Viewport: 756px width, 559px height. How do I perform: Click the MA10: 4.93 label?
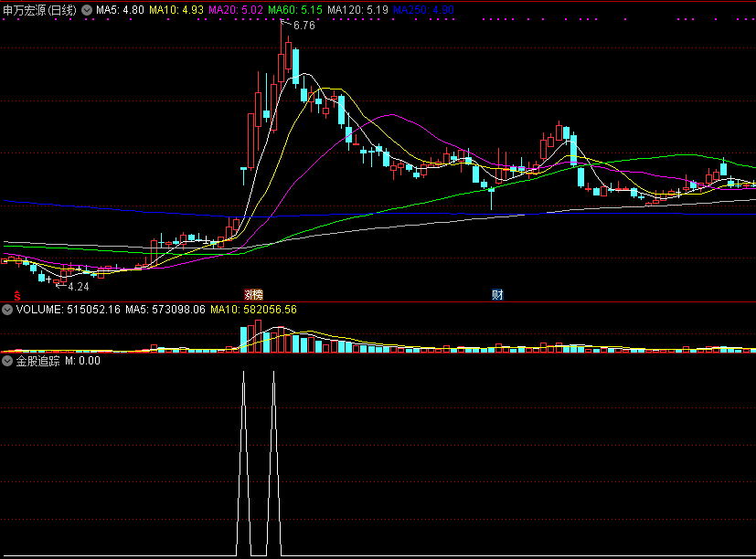point(176,10)
